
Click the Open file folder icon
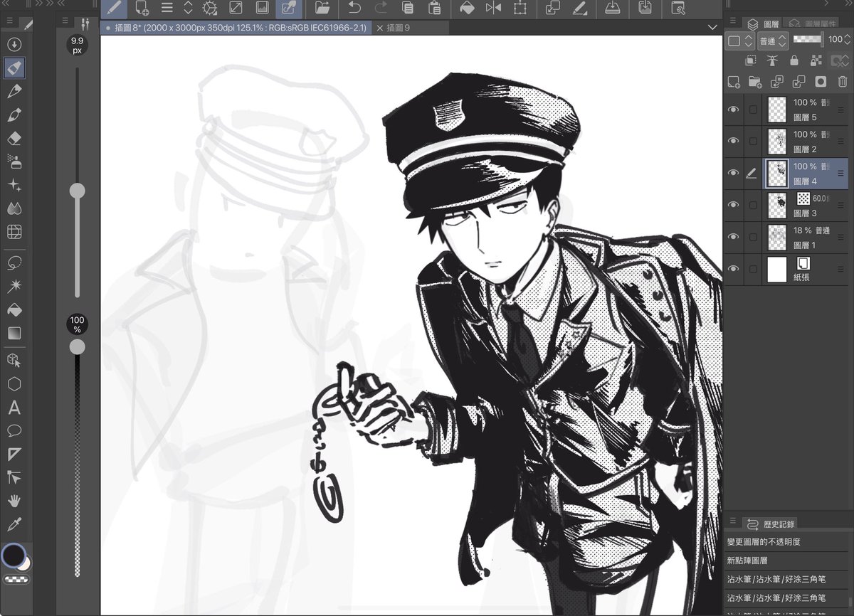[x=322, y=9]
